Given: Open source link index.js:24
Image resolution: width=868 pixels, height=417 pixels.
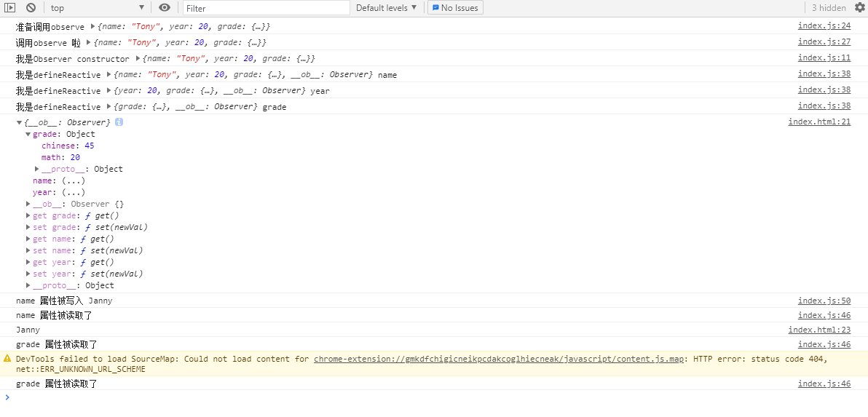Looking at the screenshot, I should tap(824, 26).
